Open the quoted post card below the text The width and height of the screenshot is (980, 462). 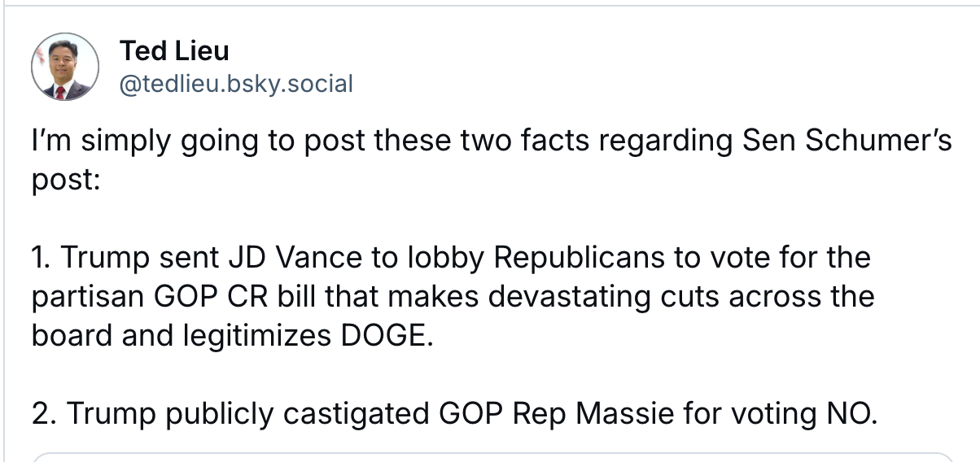(x=490, y=456)
